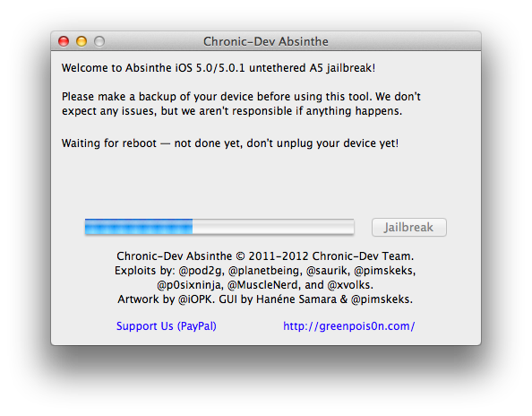Click the 'Exploits by: @pod2g' credits line
Image resolution: width=532 pixels, height=416 pixels.
click(265, 271)
